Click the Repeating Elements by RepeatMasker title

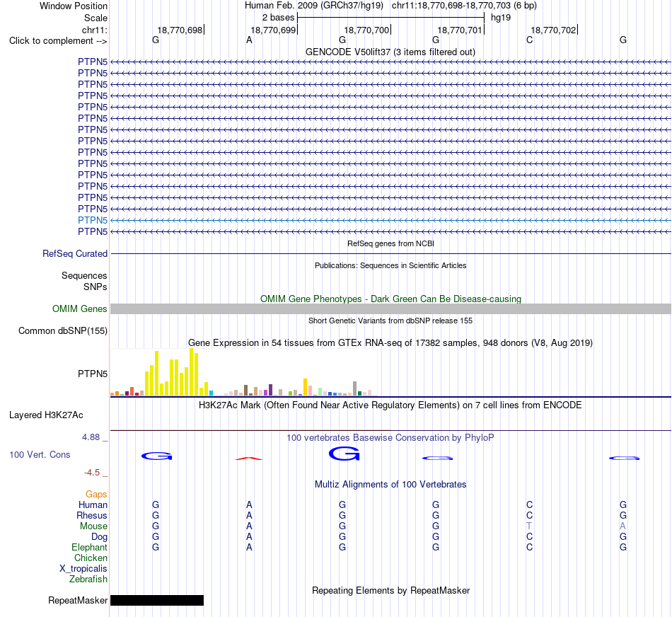(x=391, y=590)
